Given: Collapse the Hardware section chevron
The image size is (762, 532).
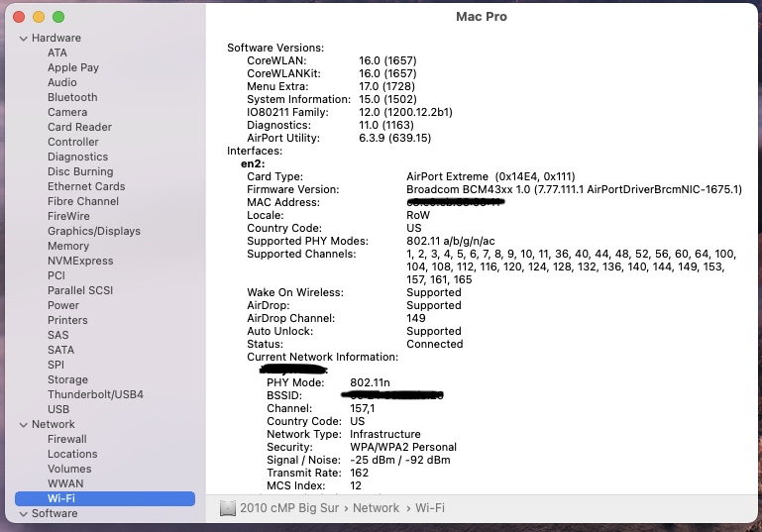Looking at the screenshot, I should [23, 39].
